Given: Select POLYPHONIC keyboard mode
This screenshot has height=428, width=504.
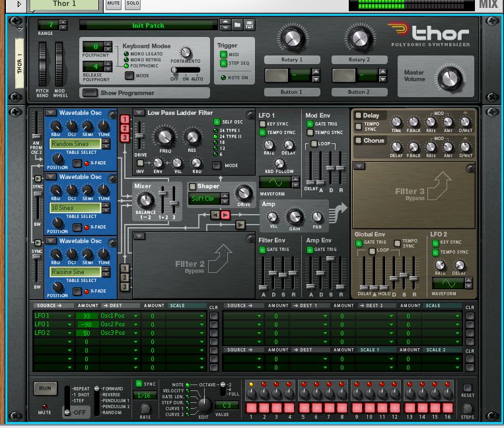Looking at the screenshot, I should [126, 66].
